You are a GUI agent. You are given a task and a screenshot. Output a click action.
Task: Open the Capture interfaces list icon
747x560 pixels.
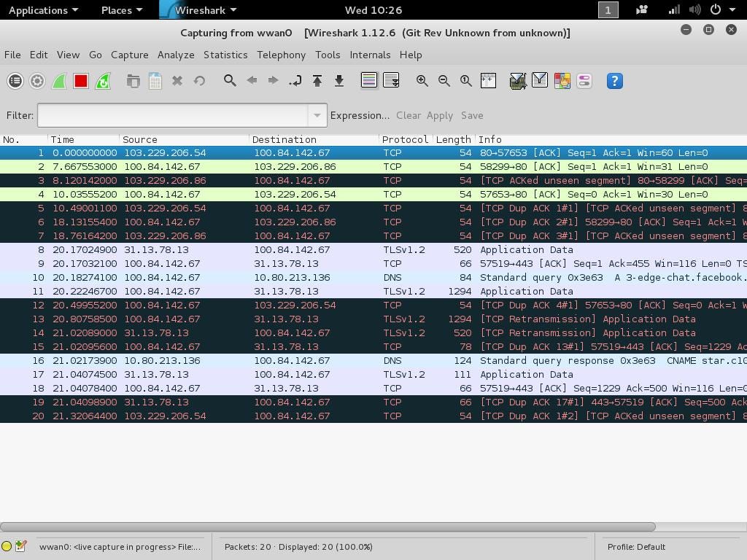point(15,80)
